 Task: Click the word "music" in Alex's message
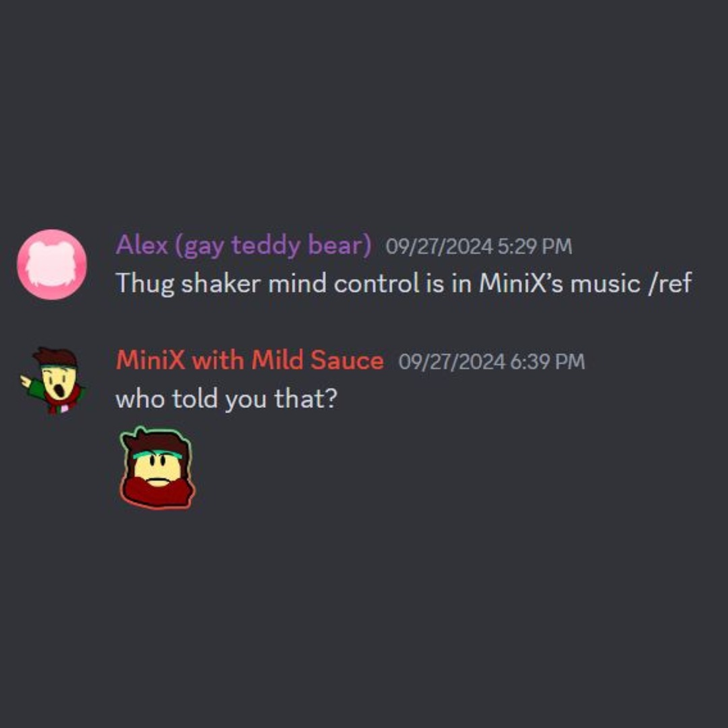[605, 284]
